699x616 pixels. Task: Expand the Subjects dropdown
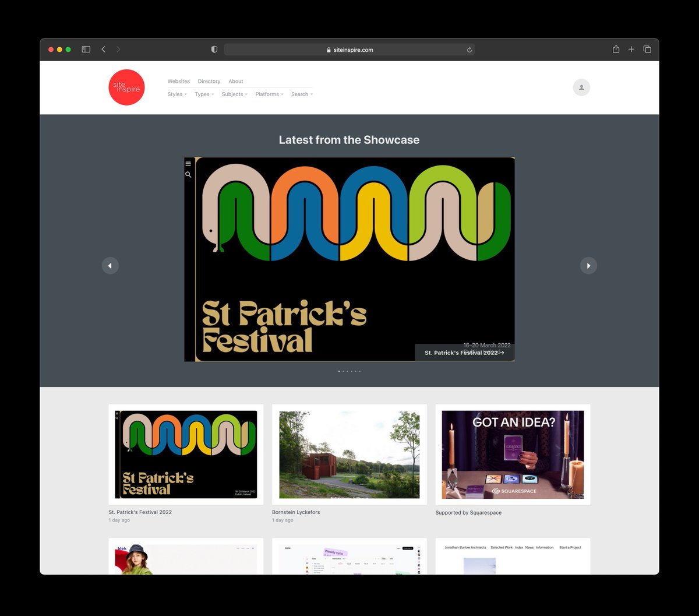point(235,94)
